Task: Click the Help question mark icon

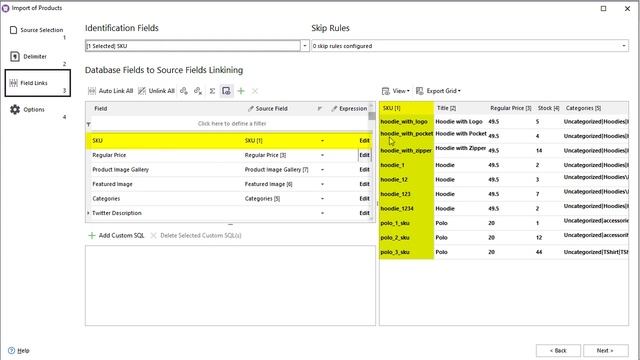Action: pyautogui.click(x=11, y=351)
